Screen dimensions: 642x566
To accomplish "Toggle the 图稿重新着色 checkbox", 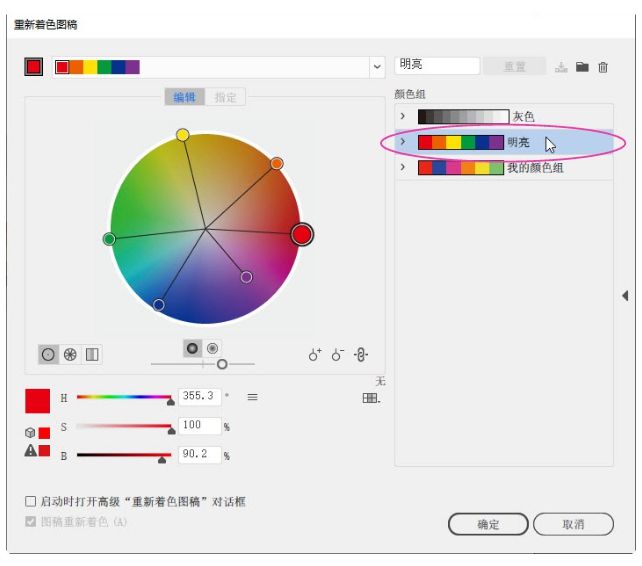I will pyautogui.click(x=30, y=522).
